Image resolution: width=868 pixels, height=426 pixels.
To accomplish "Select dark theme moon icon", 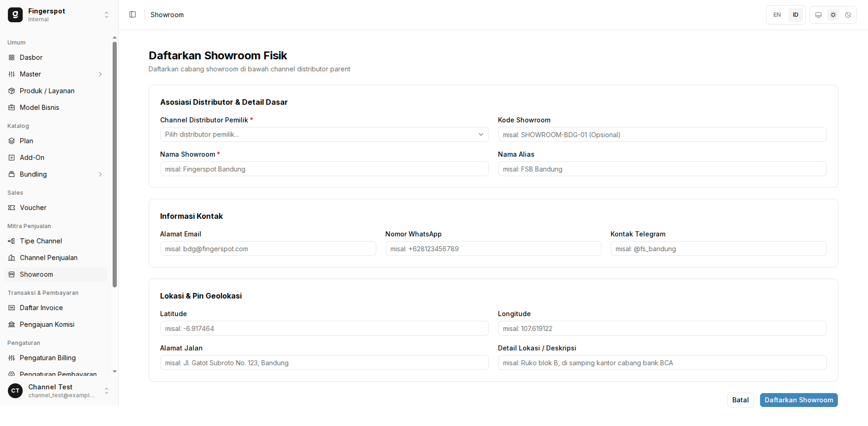I will 848,15.
